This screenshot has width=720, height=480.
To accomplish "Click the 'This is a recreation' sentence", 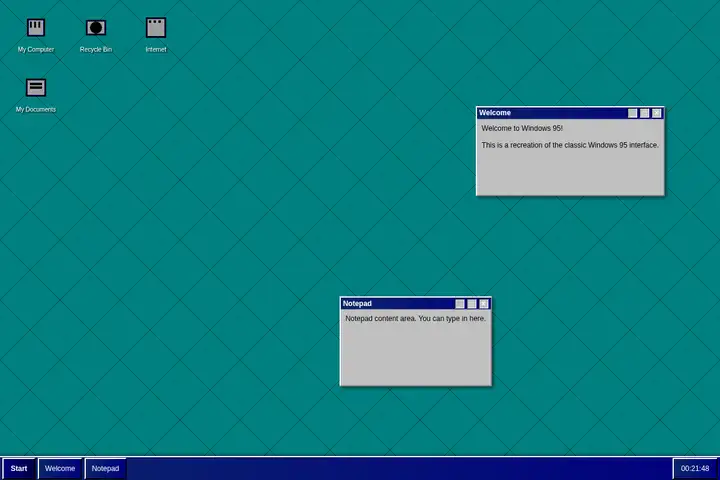I will (570, 145).
